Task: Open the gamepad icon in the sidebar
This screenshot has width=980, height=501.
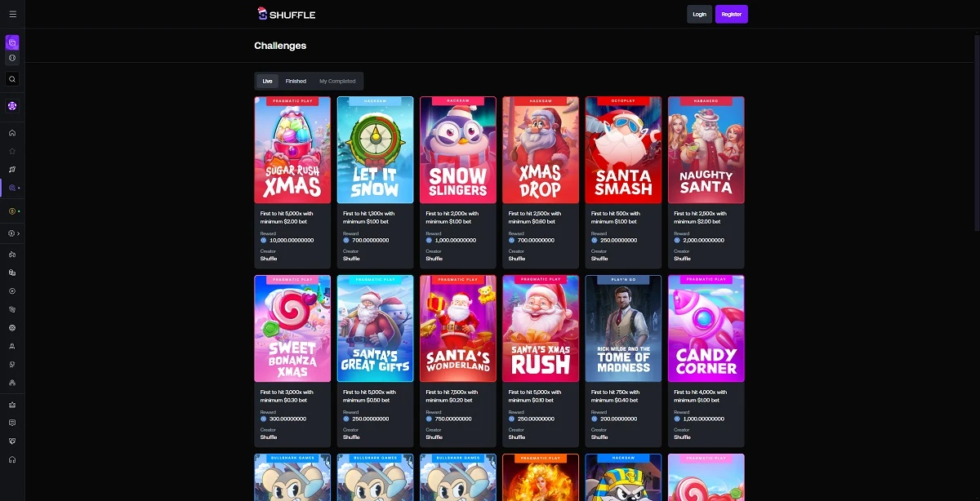Action: [12, 254]
